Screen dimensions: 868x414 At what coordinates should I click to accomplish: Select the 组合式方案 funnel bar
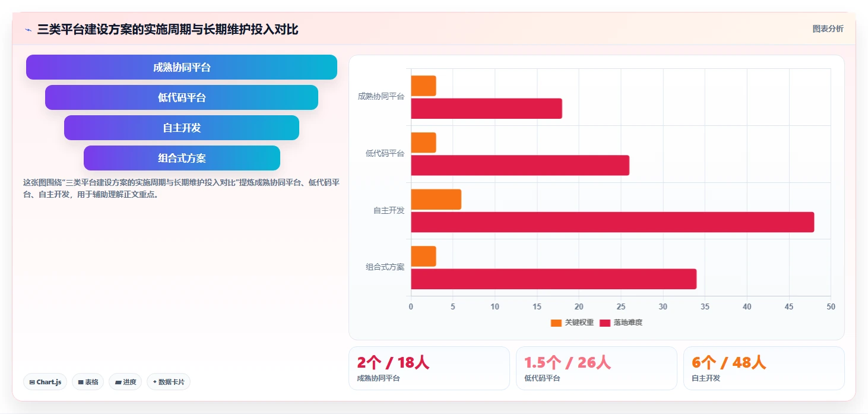pyautogui.click(x=182, y=158)
